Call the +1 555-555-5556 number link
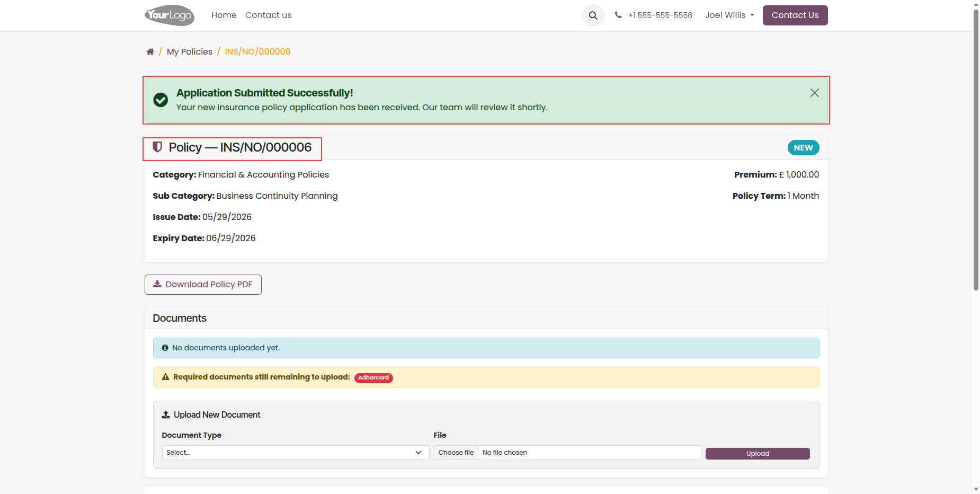 point(660,15)
